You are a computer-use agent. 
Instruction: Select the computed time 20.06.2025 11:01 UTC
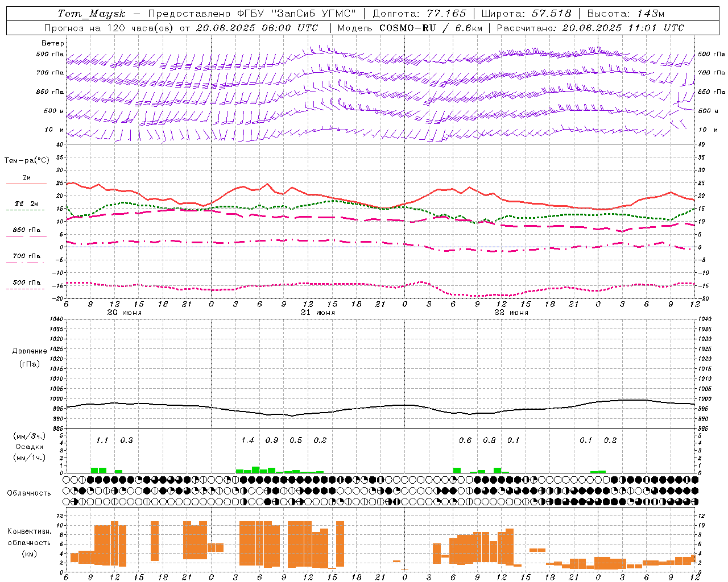tap(623, 28)
